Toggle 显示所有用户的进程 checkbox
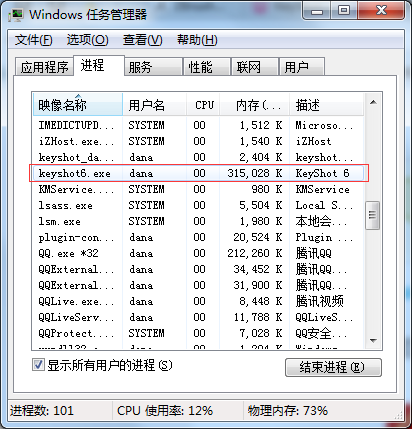412x429 pixels. click(x=38, y=365)
